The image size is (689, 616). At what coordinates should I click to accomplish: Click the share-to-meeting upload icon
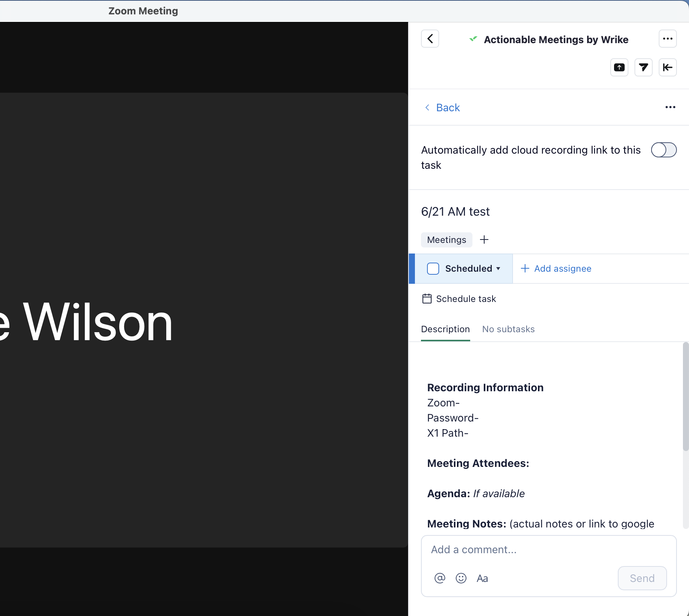(x=619, y=67)
